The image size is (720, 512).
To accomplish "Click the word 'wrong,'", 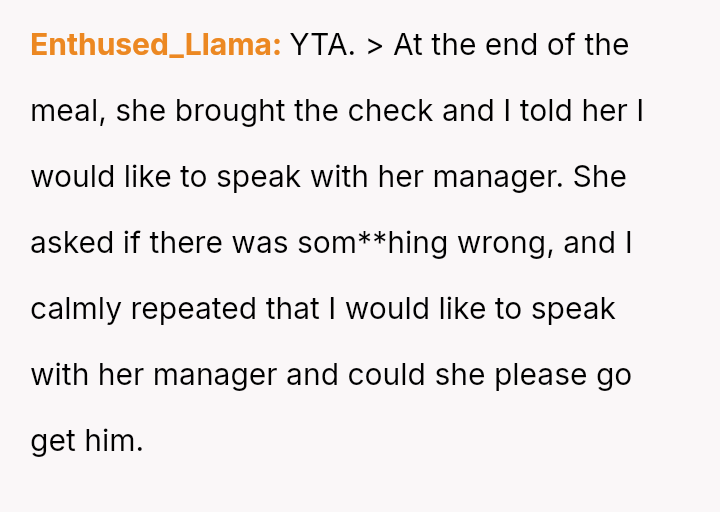I will pyautogui.click(x=506, y=245).
